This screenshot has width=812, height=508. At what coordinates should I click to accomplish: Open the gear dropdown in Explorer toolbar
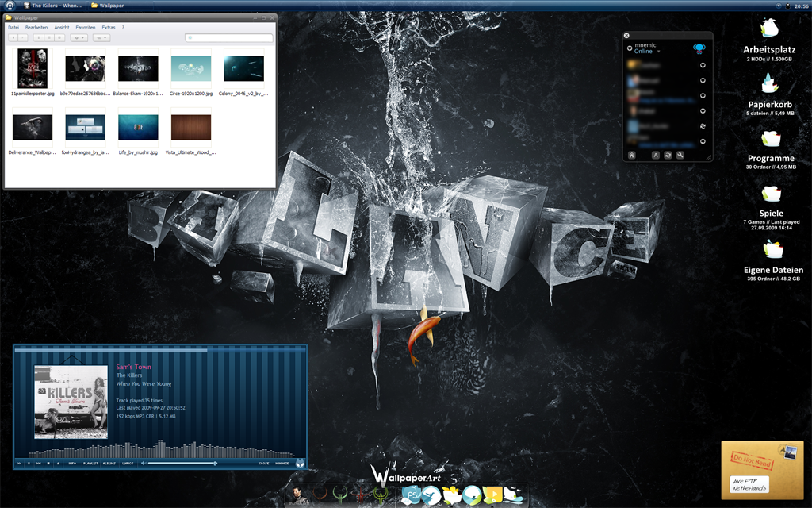(x=79, y=37)
